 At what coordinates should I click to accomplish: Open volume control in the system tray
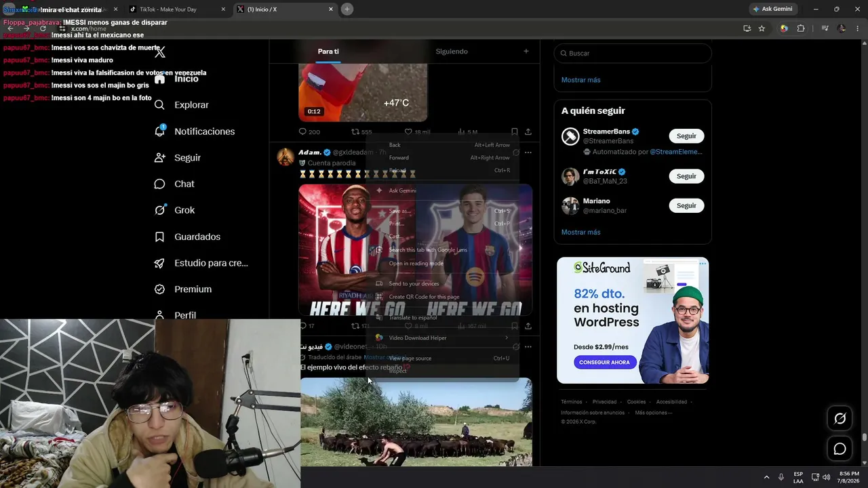(826, 477)
